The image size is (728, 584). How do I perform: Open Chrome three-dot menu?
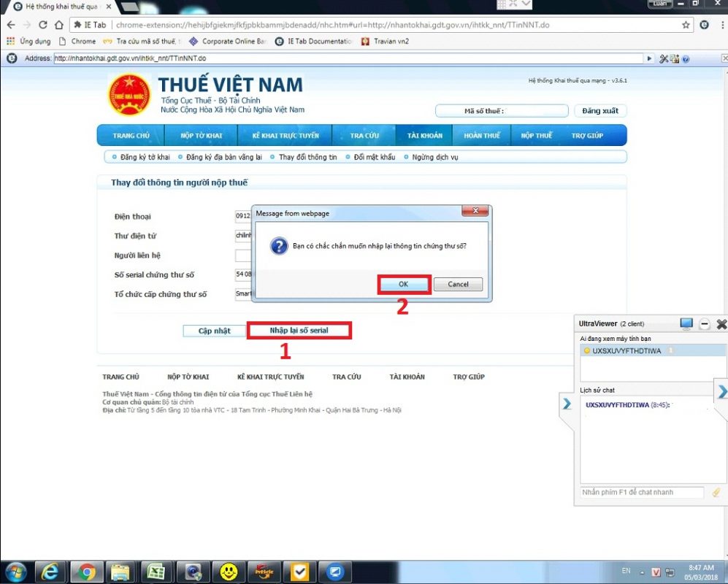[721, 25]
